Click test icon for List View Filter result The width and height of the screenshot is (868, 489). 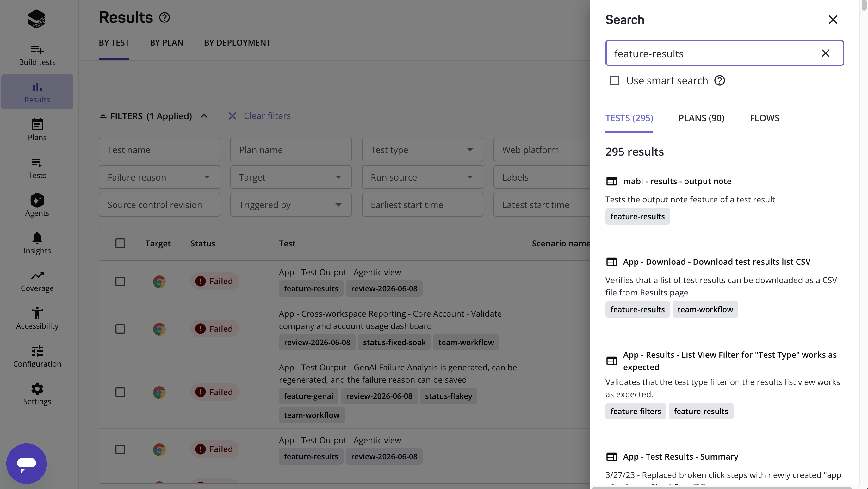pyautogui.click(x=611, y=361)
